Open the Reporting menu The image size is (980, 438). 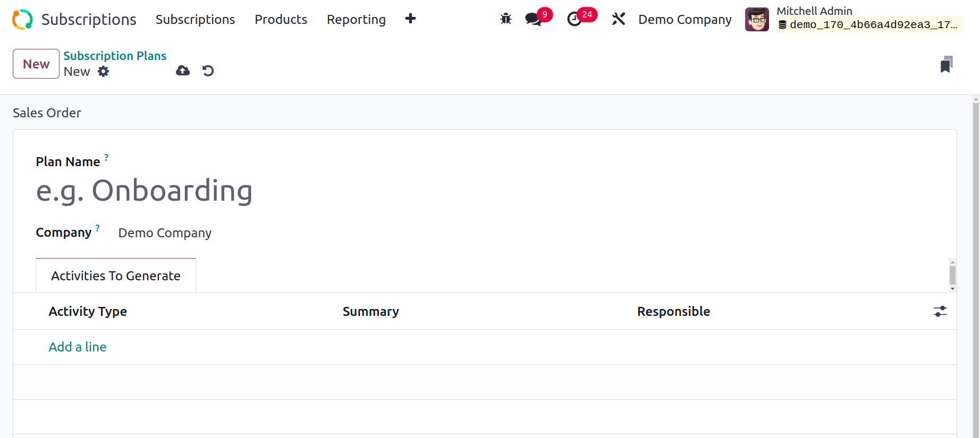pyautogui.click(x=356, y=20)
